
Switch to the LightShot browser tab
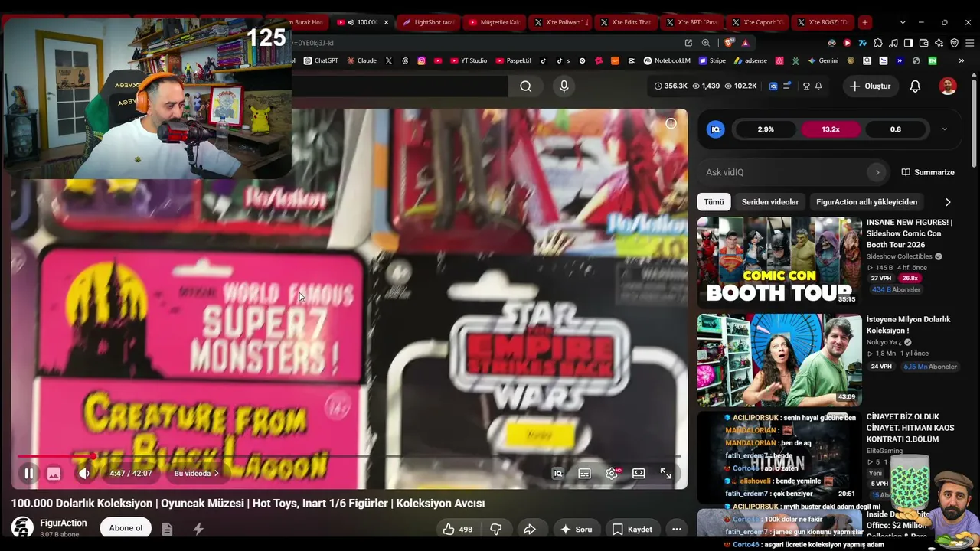[429, 22]
